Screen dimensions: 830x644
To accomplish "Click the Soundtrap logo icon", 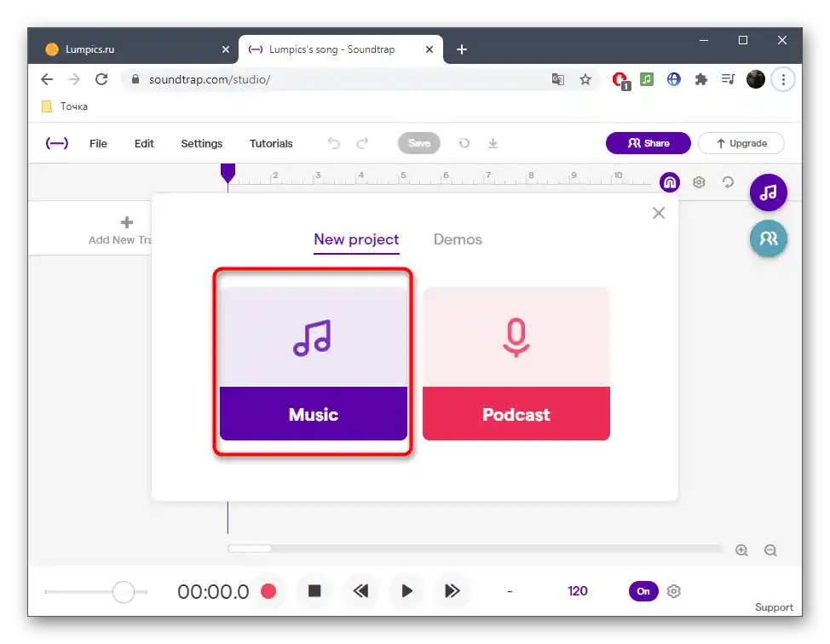I will click(x=56, y=143).
